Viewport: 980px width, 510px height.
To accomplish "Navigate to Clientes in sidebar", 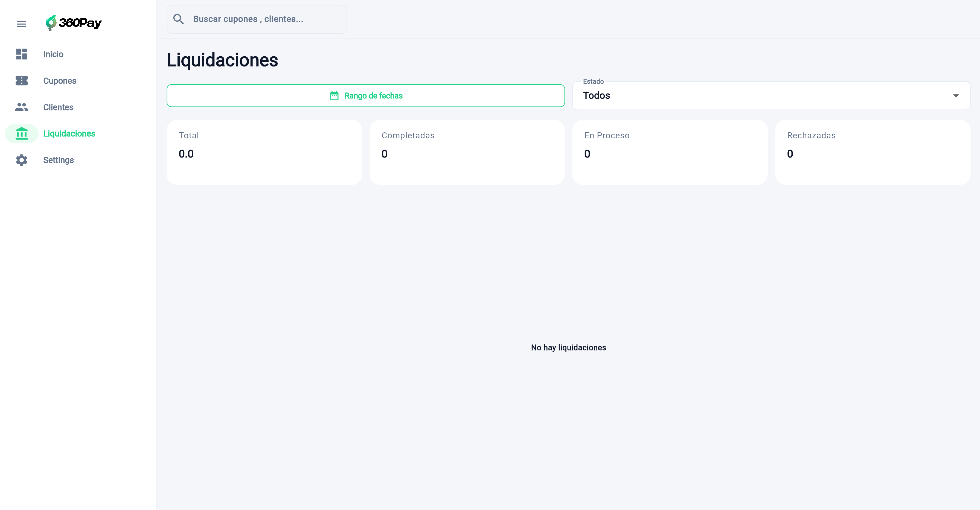I will [x=58, y=108].
